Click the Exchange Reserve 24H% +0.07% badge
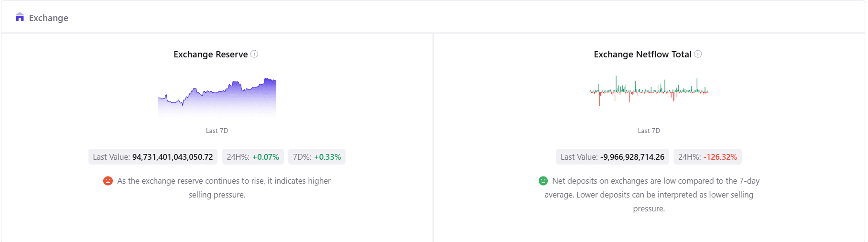The image size is (868, 242). 253,157
